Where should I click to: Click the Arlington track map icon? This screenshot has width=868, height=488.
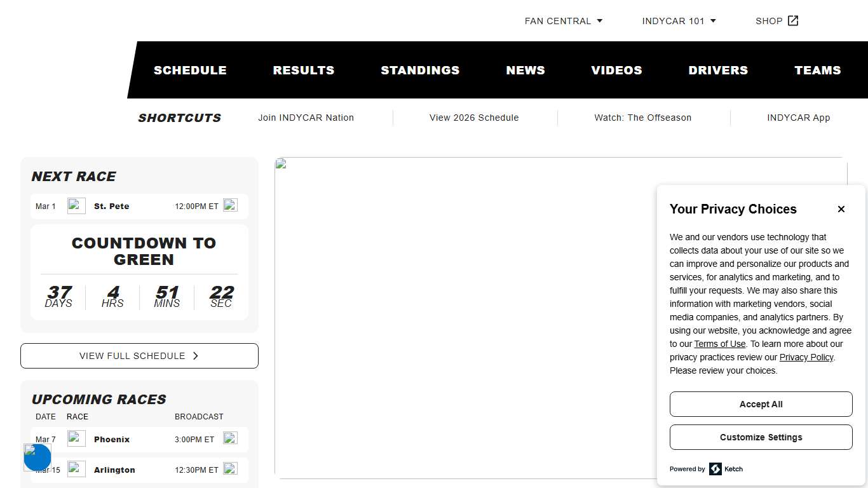point(76,469)
